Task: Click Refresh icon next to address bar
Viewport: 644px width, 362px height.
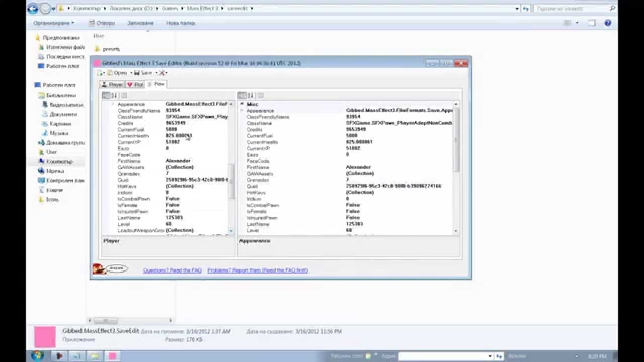Action: [526, 9]
